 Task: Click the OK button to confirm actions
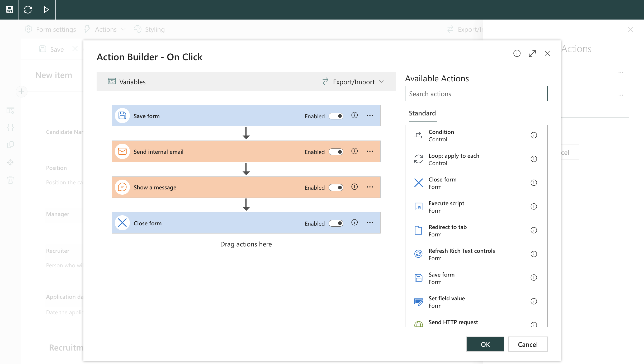[x=485, y=344]
